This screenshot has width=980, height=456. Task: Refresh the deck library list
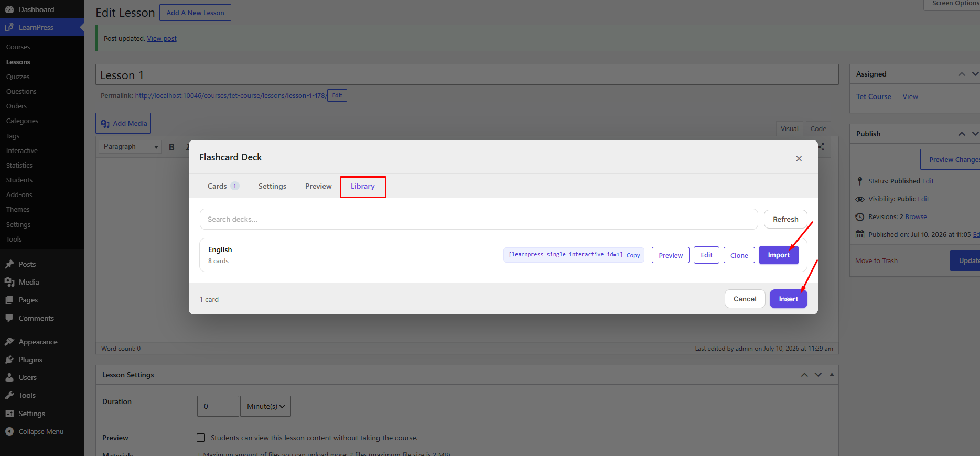tap(785, 219)
